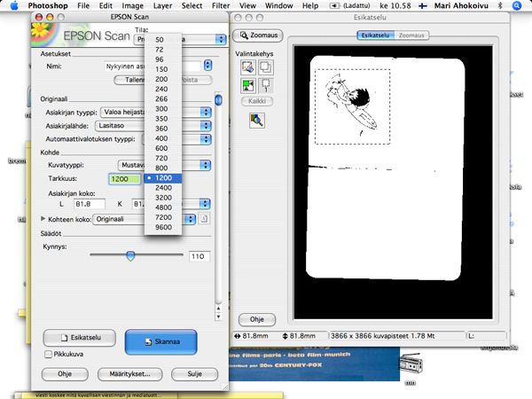Screen dimensions: 532x399
Task: Click the green auto-locate marquee icon
Action: point(248,85)
